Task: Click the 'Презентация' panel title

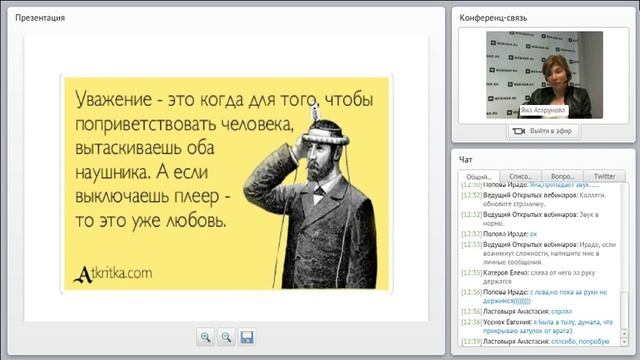Action: pos(40,18)
